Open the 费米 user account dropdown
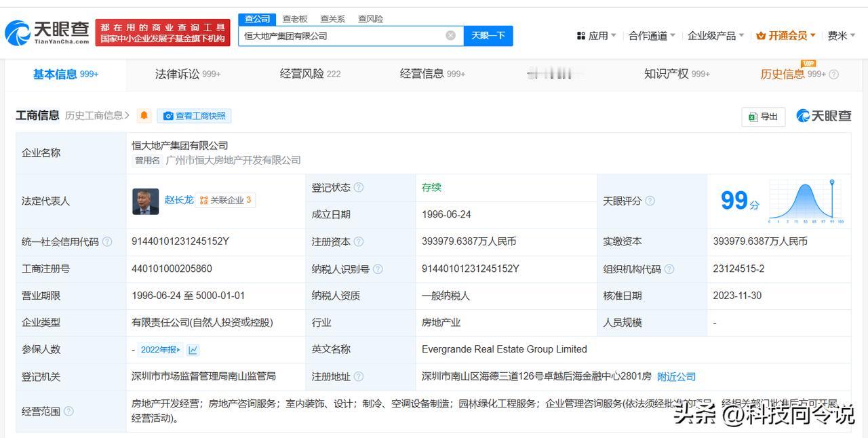 [842, 36]
